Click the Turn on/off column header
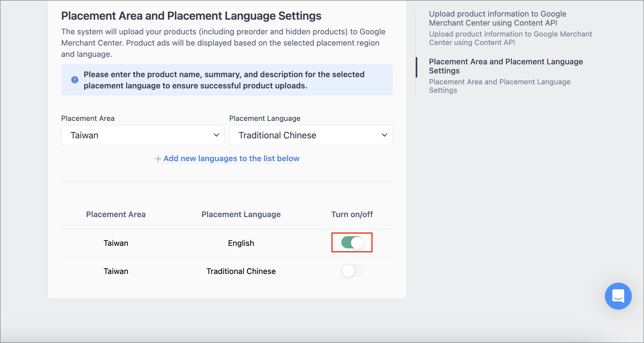The width and height of the screenshot is (644, 343). pyautogui.click(x=352, y=214)
